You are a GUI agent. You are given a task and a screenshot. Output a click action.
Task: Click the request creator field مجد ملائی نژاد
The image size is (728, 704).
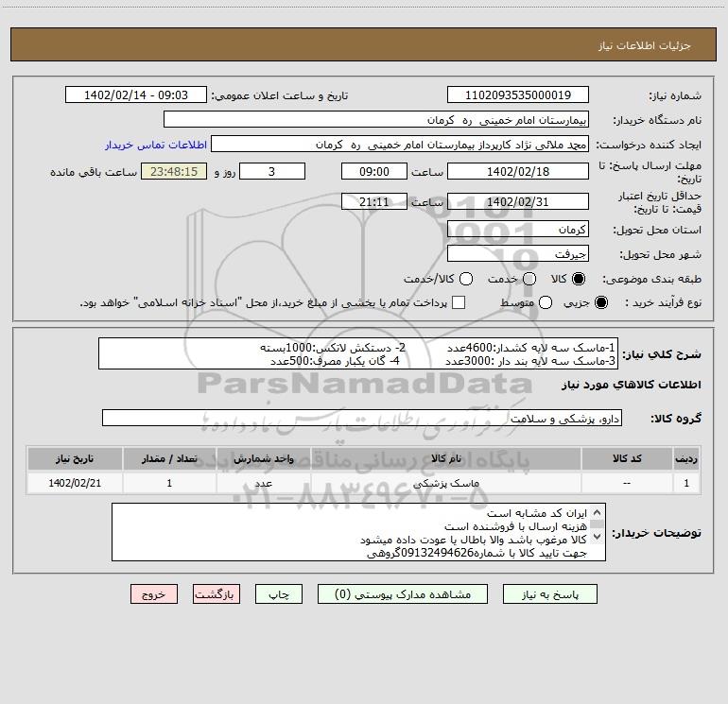coord(400,144)
